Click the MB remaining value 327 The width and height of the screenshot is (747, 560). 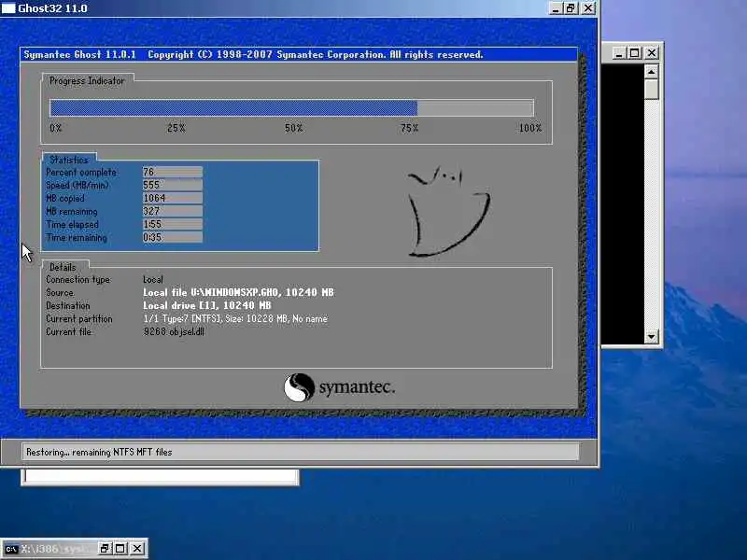pos(172,211)
